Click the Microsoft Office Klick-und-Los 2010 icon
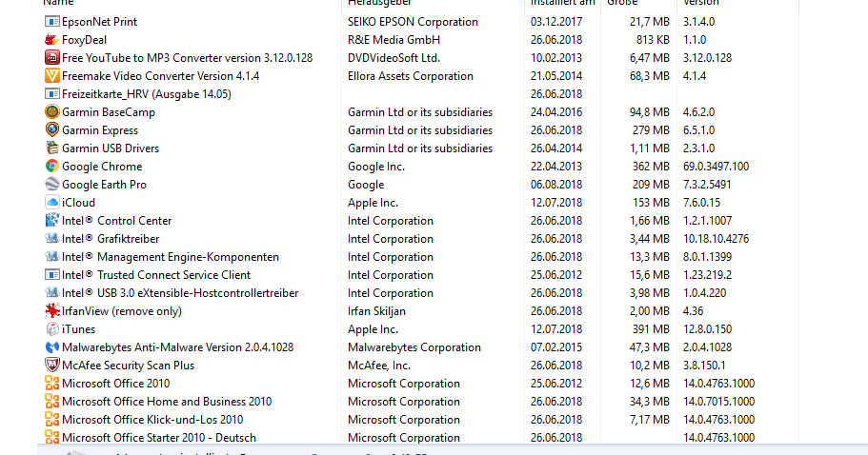The image size is (868, 455). (x=52, y=419)
